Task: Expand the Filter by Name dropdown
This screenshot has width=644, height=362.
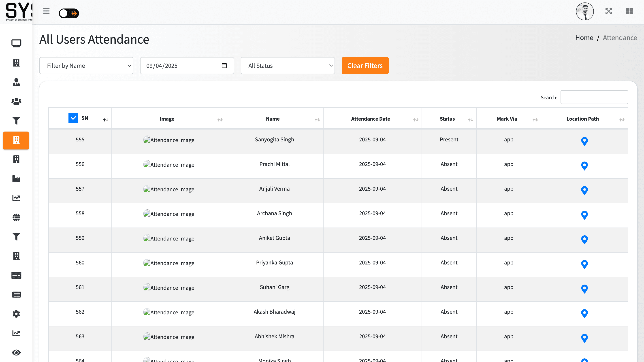Action: (x=86, y=66)
